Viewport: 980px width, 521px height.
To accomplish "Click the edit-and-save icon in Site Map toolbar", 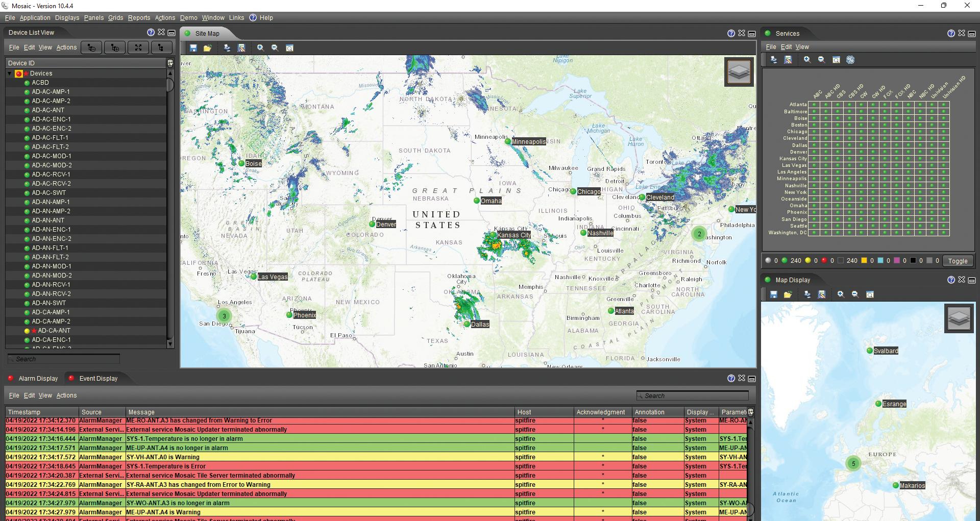I will (x=241, y=48).
